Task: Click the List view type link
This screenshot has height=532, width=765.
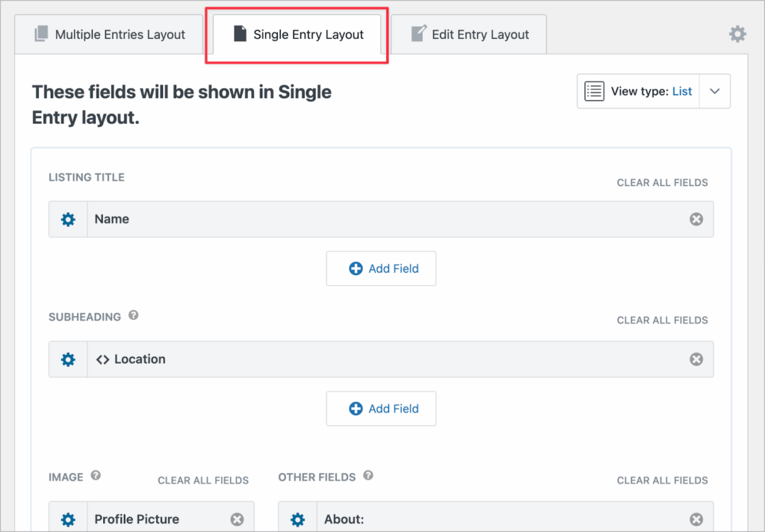Action: (682, 91)
